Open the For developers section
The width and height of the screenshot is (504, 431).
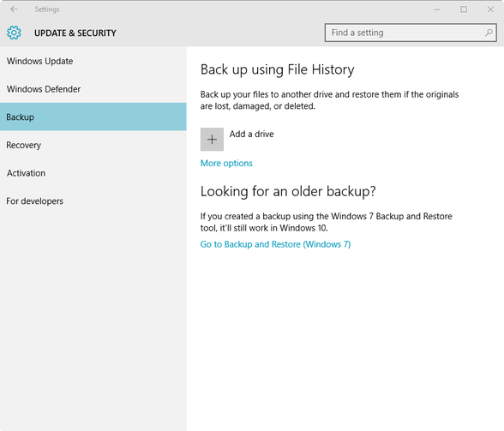coord(93,201)
